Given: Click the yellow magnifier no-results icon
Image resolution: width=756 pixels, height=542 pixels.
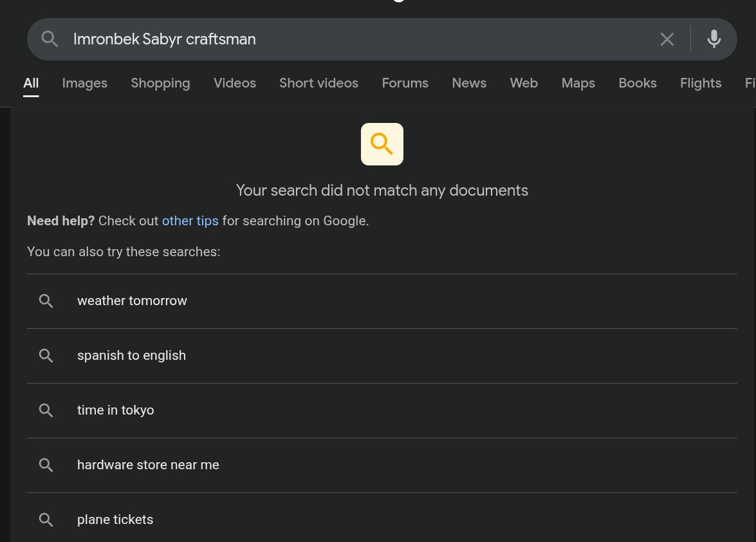Looking at the screenshot, I should pyautogui.click(x=382, y=144).
